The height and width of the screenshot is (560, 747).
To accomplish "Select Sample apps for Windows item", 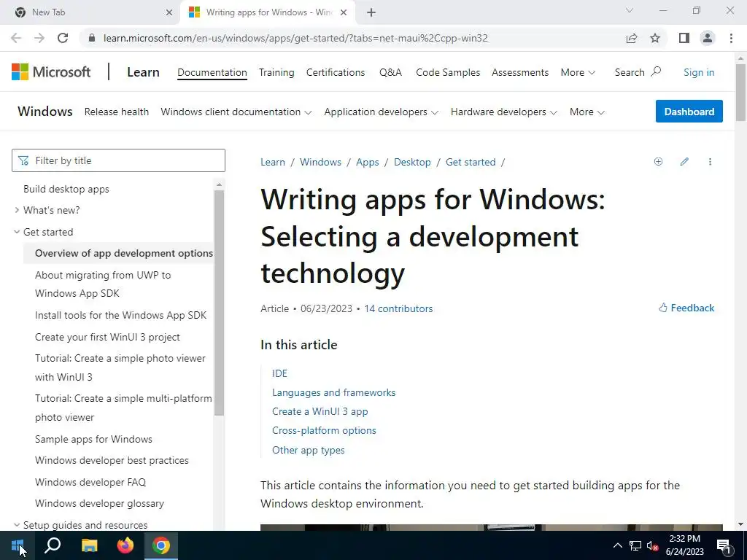I will (x=93, y=439).
